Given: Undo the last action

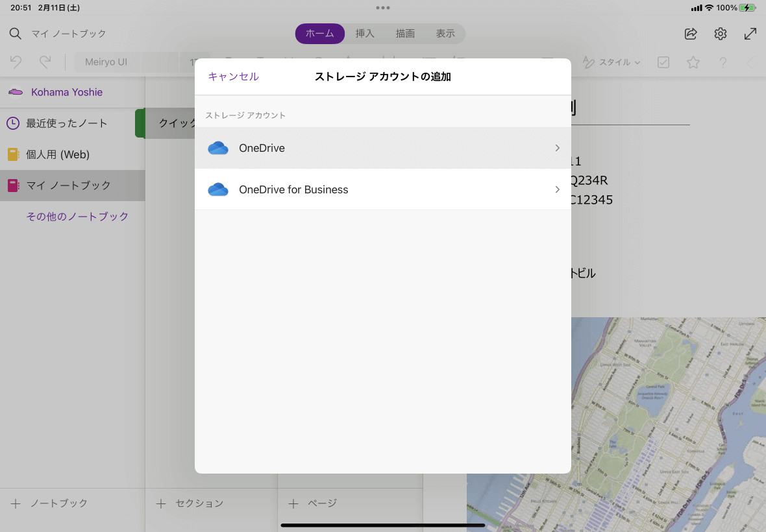Looking at the screenshot, I should tap(16, 62).
